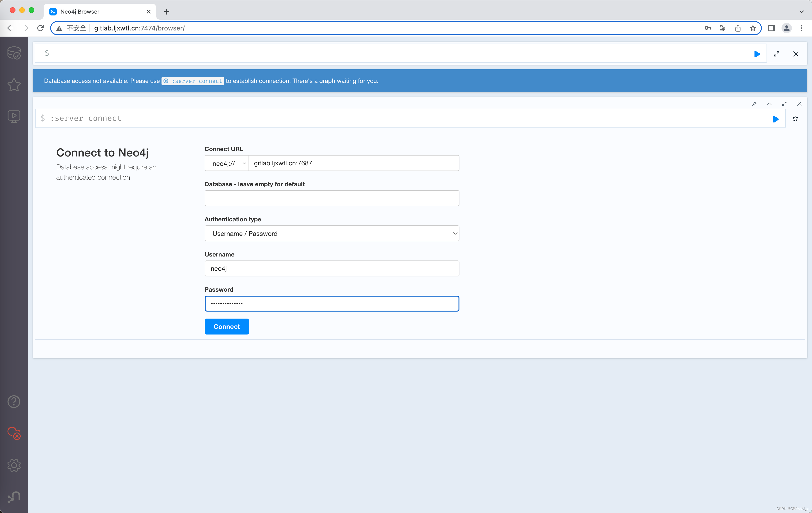Viewport: 812px width, 513px height.
Task: Click the Password input field
Action: coord(332,304)
